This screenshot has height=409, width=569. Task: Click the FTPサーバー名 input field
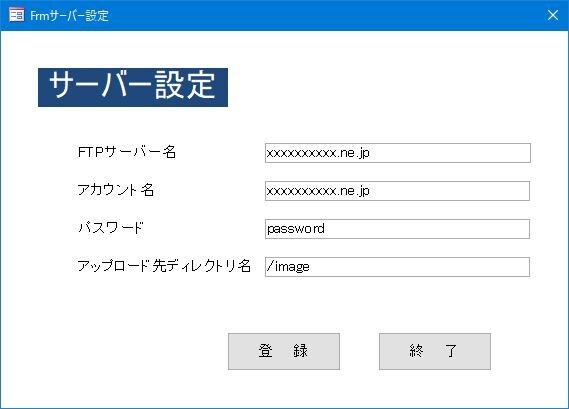click(x=398, y=153)
